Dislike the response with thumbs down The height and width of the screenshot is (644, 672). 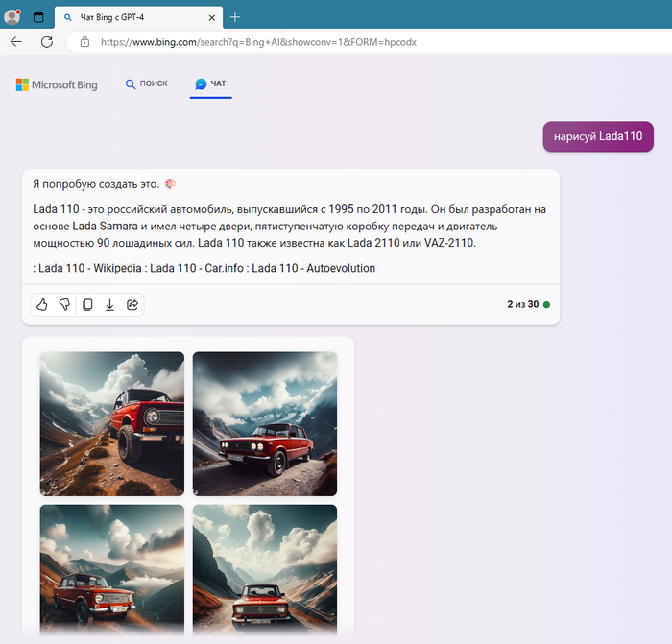click(64, 304)
